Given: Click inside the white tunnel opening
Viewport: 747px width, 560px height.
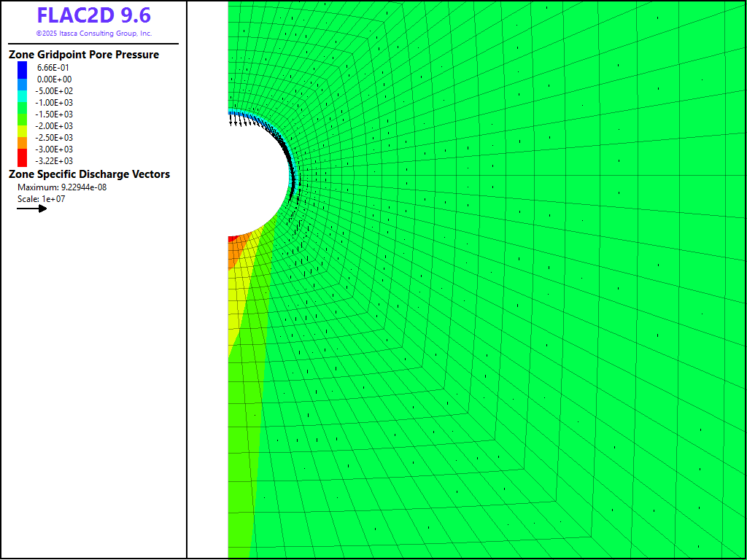Looking at the screenshot, I should click(255, 175).
